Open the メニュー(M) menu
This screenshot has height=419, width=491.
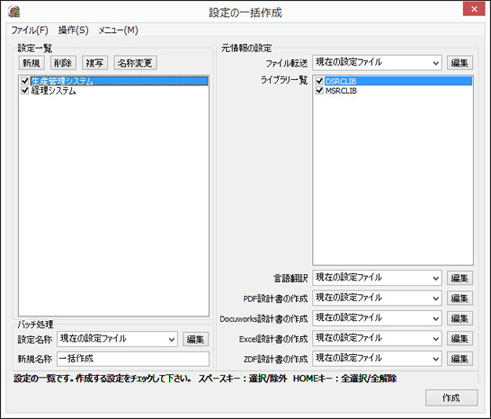pyautogui.click(x=118, y=30)
